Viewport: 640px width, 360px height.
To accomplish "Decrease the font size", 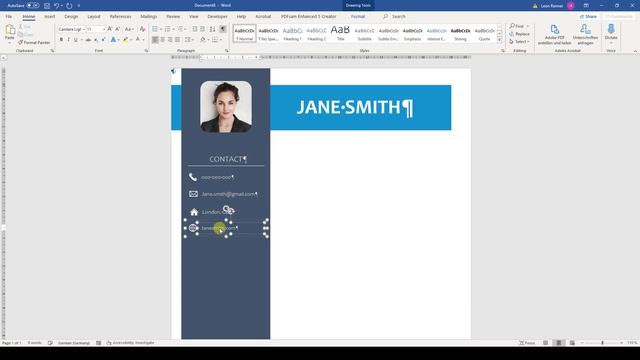I will 118,29.
